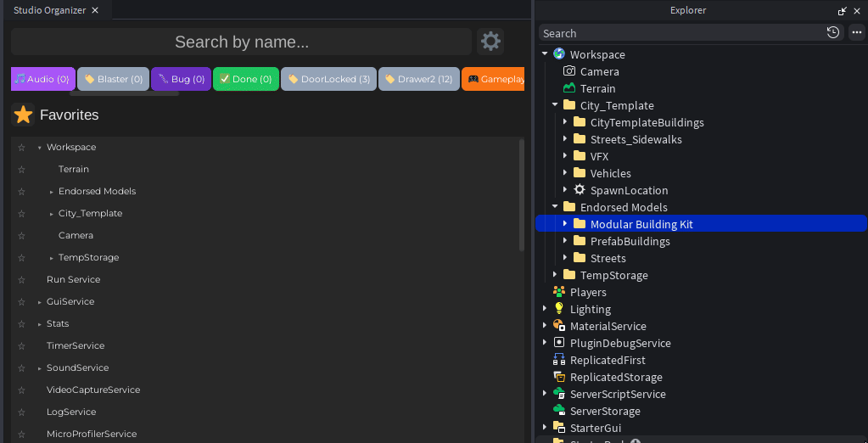Click the Players service icon
The width and height of the screenshot is (868, 443).
pos(559,292)
